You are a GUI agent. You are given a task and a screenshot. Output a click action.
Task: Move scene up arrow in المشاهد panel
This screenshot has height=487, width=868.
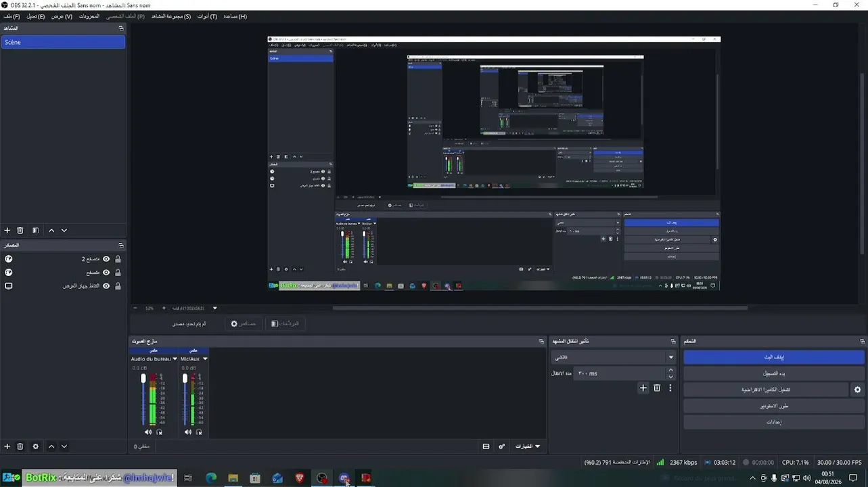click(51, 231)
